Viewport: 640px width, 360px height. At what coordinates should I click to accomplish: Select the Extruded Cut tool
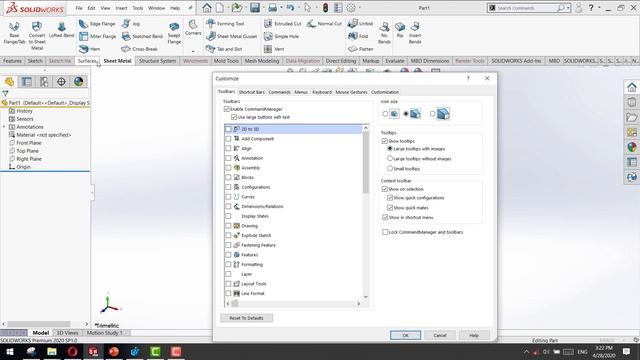pyautogui.click(x=282, y=24)
